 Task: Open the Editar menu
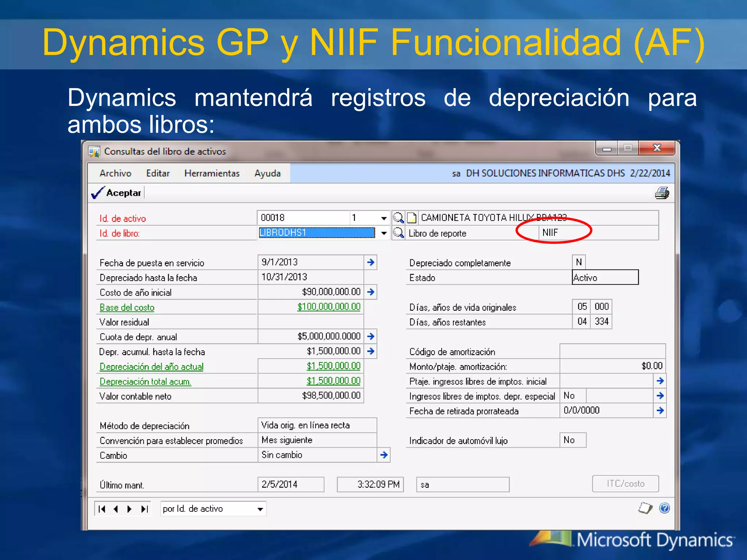[158, 173]
